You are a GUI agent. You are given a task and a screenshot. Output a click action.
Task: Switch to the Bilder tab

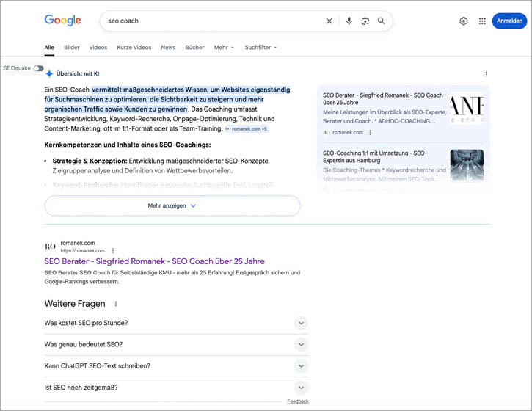click(72, 48)
